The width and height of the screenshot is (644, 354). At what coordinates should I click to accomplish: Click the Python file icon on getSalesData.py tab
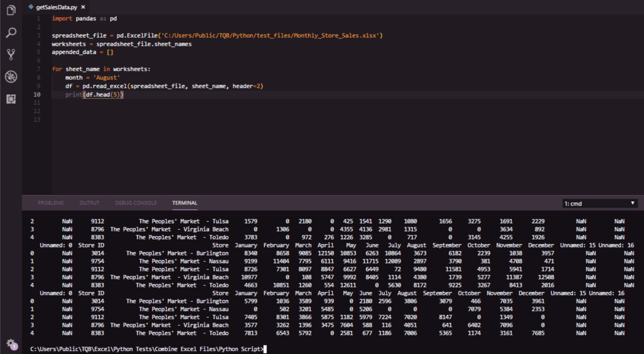[31, 7]
